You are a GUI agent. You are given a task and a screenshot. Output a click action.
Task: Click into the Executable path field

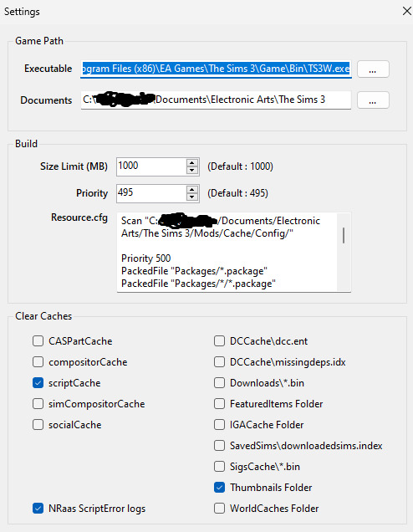pyautogui.click(x=216, y=69)
